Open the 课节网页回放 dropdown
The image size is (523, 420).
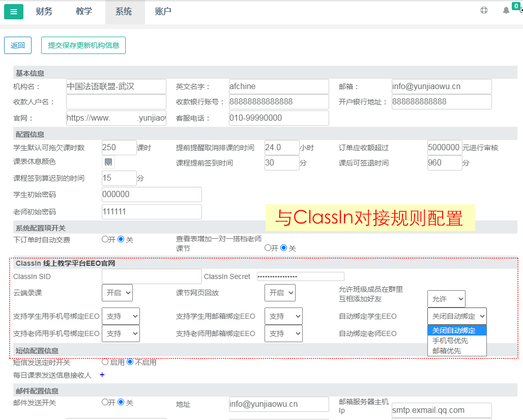coord(280,293)
